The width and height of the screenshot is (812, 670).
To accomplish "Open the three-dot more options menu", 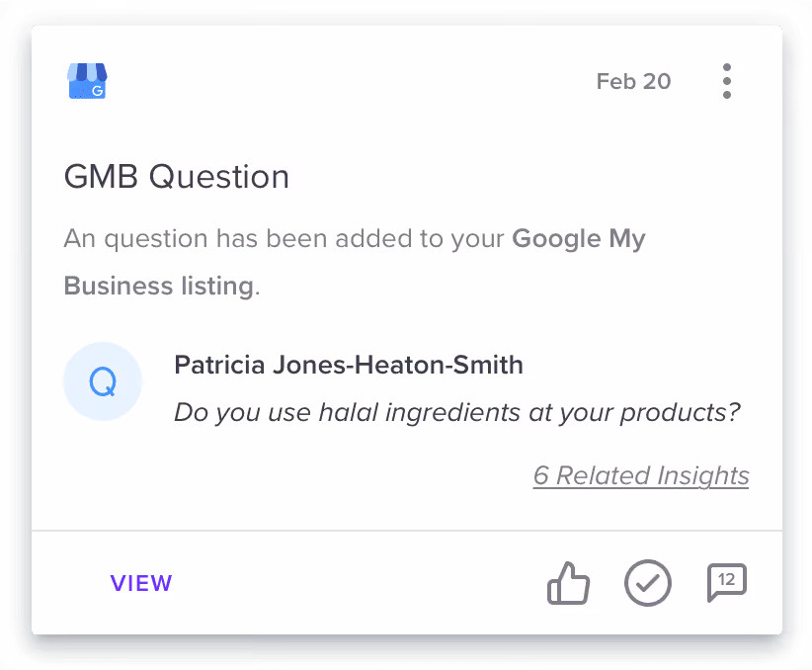I will [727, 81].
